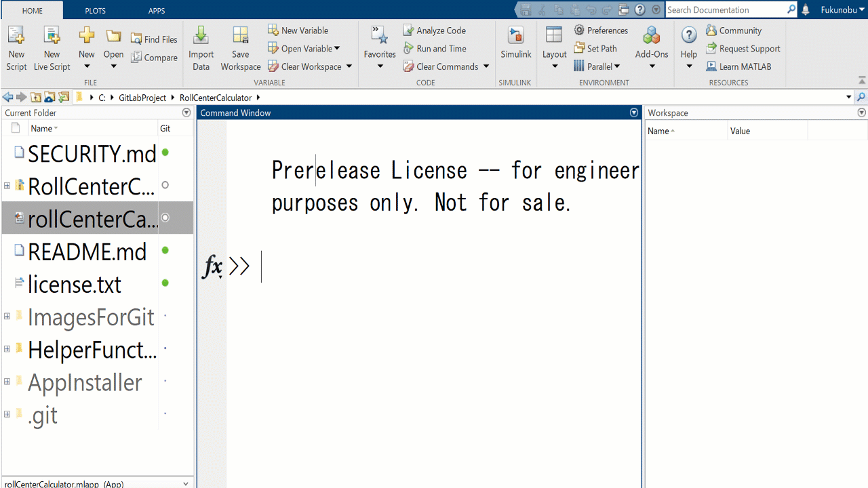Open the Clear Commands dropdown arrow
This screenshot has height=488, width=868.
tap(486, 66)
